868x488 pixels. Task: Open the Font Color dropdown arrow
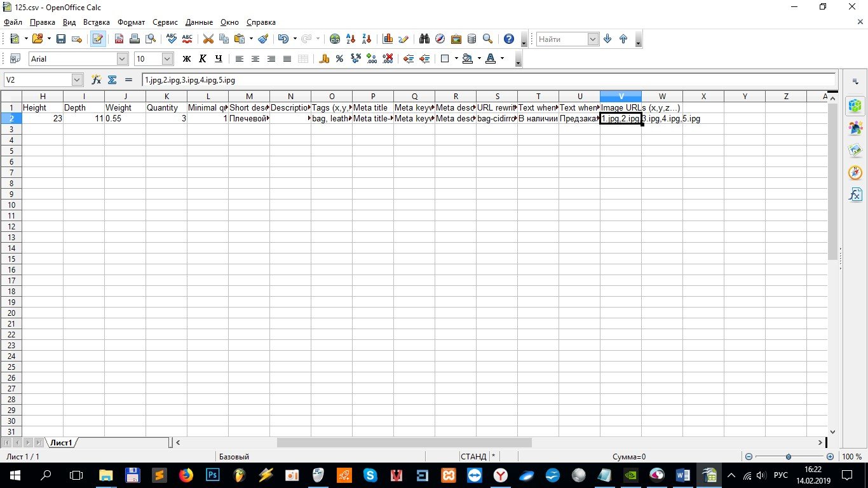click(502, 58)
